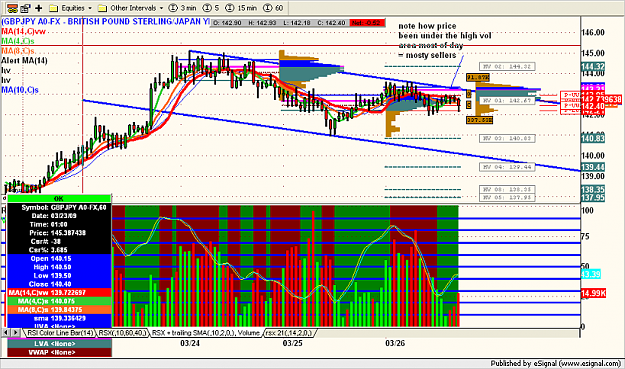Click the sma 139.336429 row
The height and width of the screenshot is (369, 625).
(59, 318)
